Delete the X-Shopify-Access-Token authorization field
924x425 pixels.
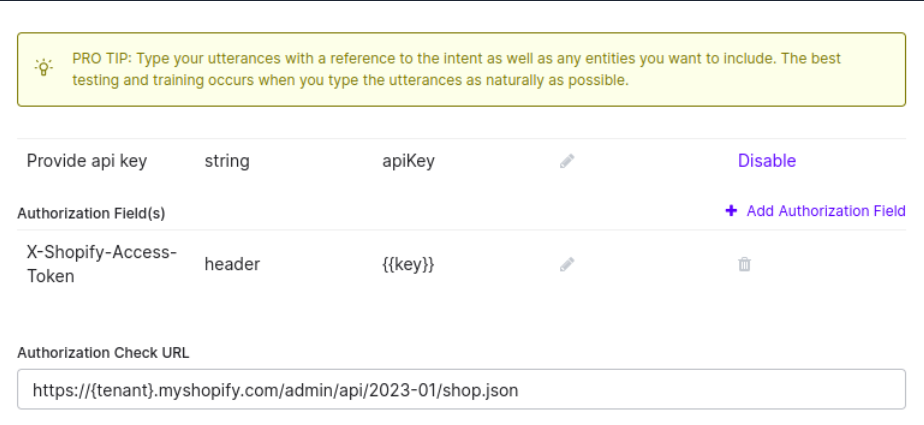744,265
